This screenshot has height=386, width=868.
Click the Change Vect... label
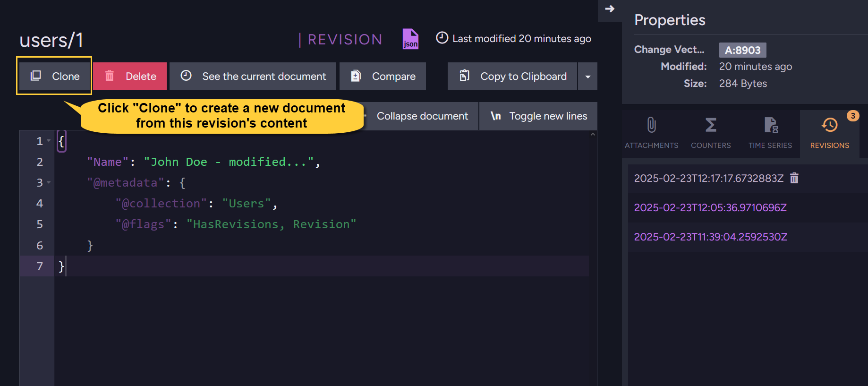pyautogui.click(x=669, y=50)
